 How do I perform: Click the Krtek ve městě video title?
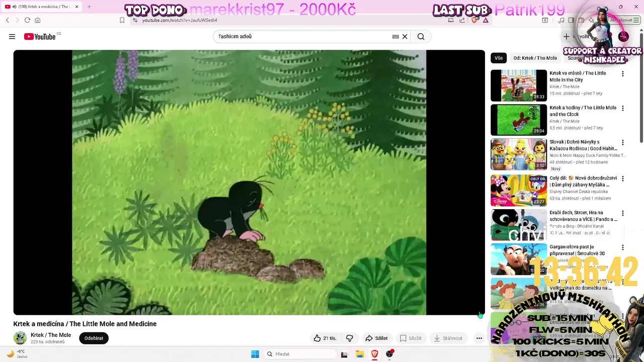(578, 76)
